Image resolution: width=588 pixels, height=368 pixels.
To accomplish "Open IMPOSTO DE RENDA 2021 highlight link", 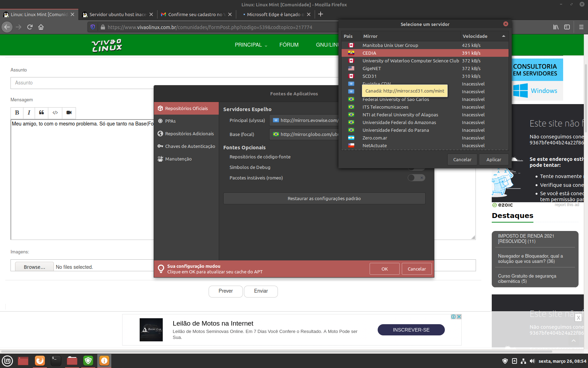I will [526, 239].
